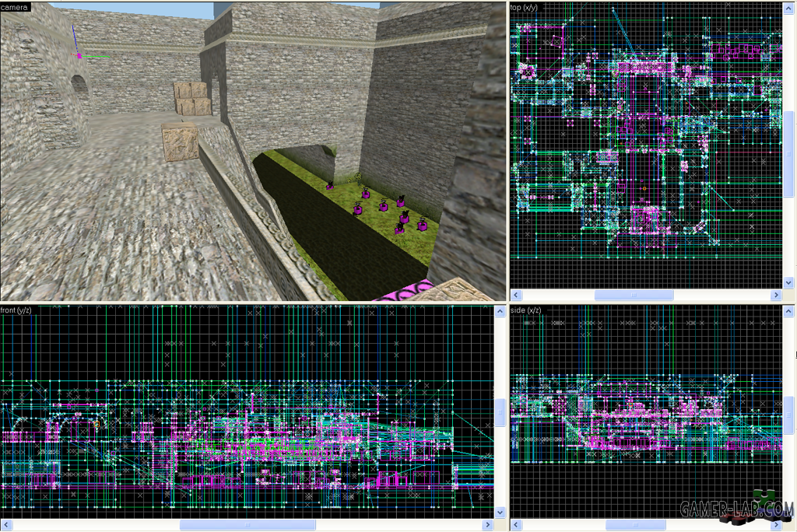
Task: Click down arrow of front view vertical scrollbar
Action: click(x=500, y=513)
